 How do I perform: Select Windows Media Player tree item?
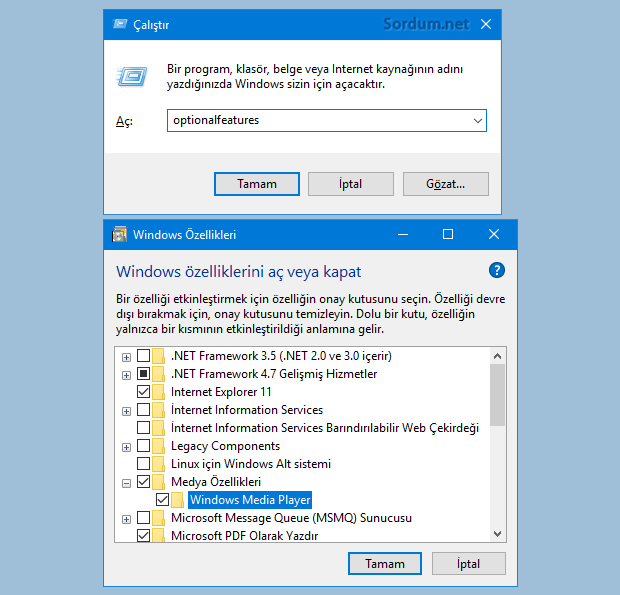pos(250,500)
